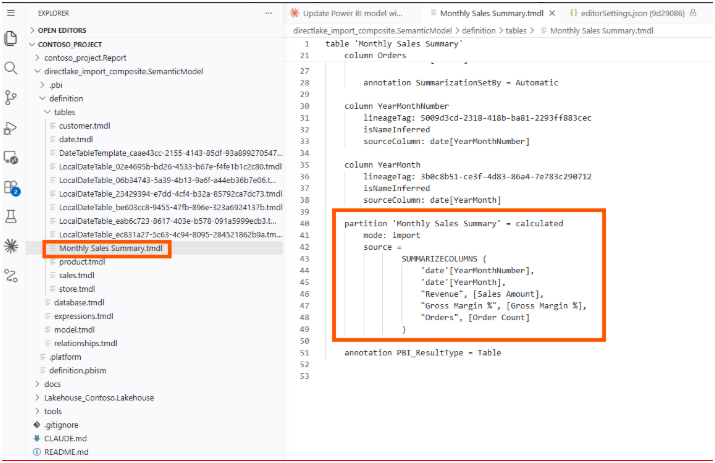
Task: Switch to Update Power BI model tab
Action: tap(352, 13)
